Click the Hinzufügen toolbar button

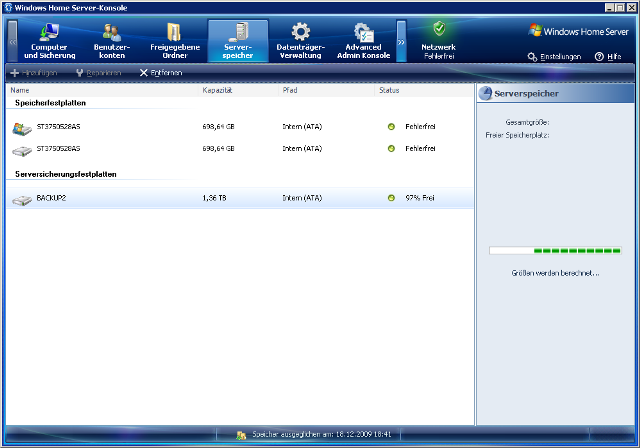pos(34,73)
